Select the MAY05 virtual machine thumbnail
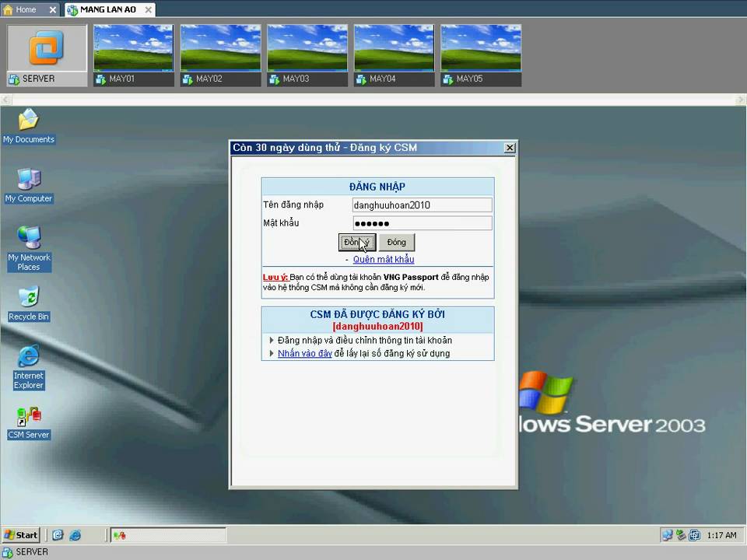The width and height of the screenshot is (747, 560). click(x=481, y=56)
